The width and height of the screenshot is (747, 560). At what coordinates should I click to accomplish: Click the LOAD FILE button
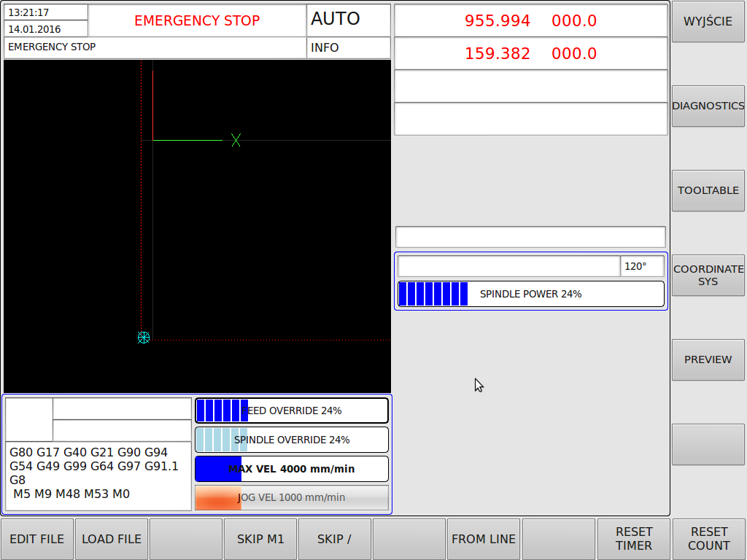[x=112, y=539]
